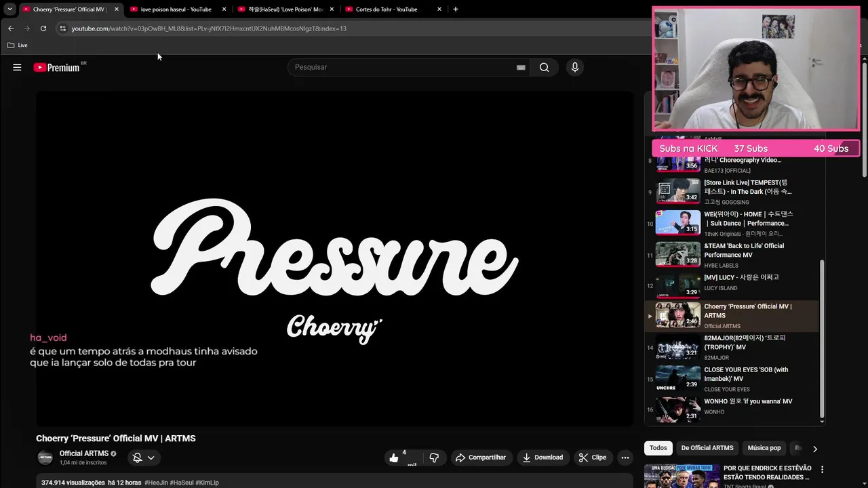Click playlist panel scrollbar
Viewport: 868px width, 488px height.
[x=823, y=338]
